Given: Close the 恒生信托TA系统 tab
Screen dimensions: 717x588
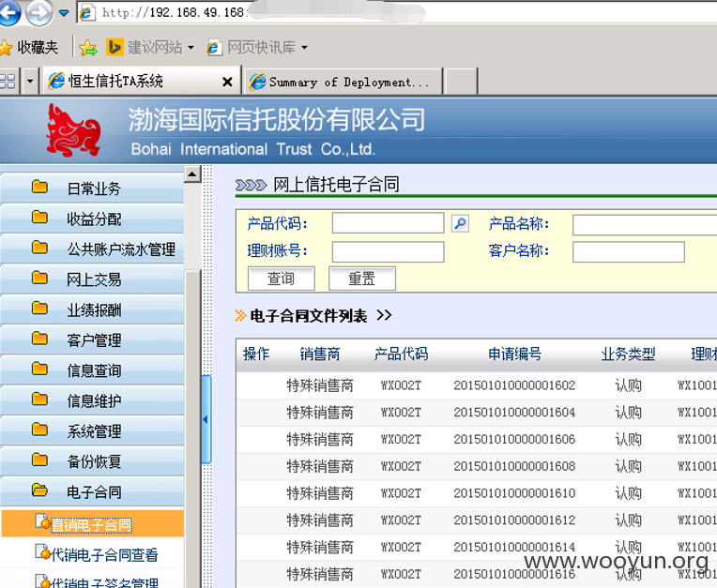Looking at the screenshot, I should (227, 82).
